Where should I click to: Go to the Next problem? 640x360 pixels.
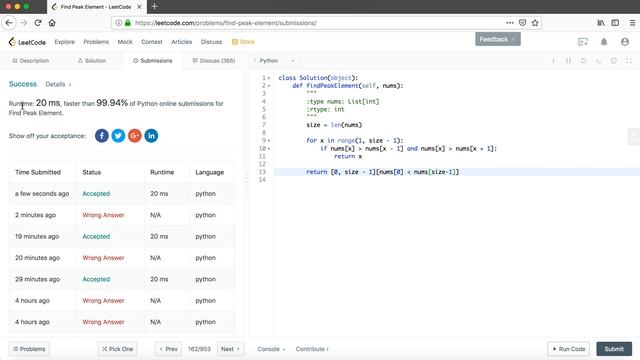tap(230, 349)
